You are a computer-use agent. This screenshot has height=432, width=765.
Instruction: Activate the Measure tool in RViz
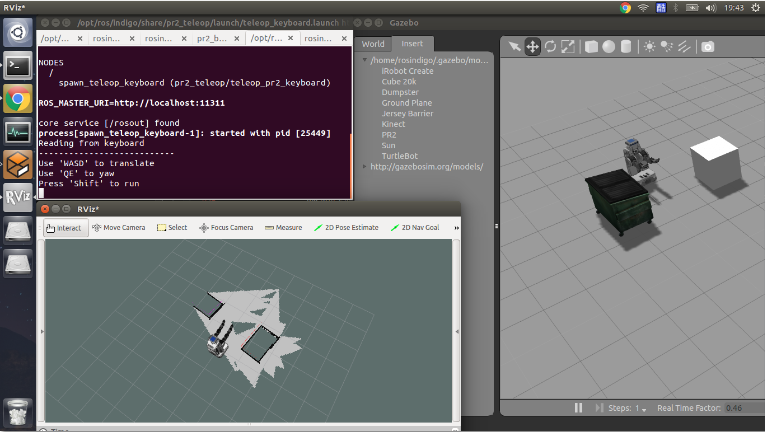[283, 227]
